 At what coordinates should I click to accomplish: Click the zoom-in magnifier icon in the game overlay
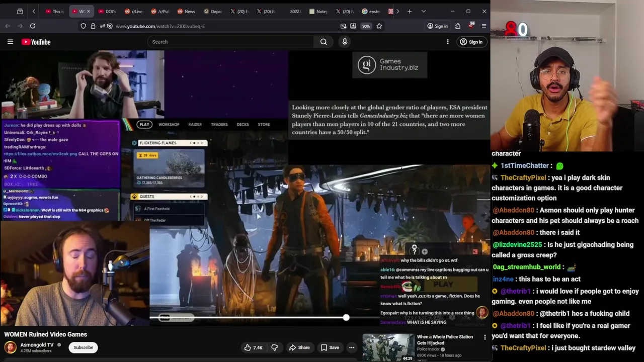(x=425, y=252)
